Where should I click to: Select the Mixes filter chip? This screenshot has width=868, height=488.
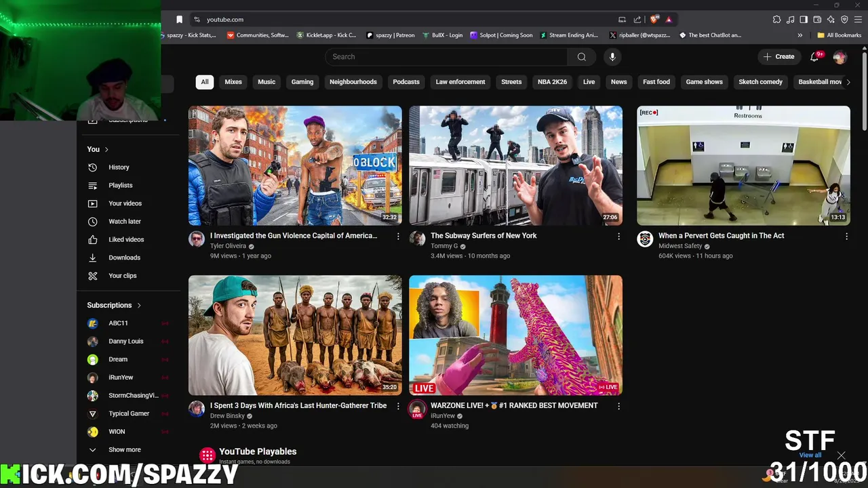click(233, 82)
